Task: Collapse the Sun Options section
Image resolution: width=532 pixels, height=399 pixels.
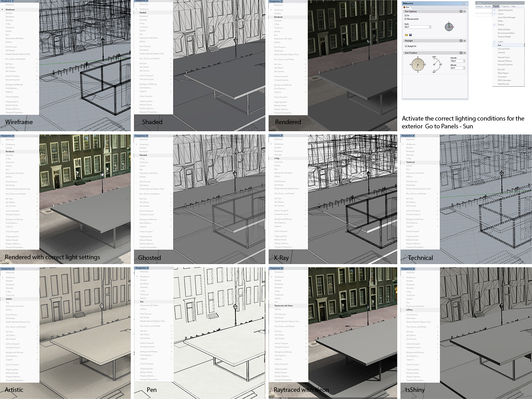Action: click(465, 11)
